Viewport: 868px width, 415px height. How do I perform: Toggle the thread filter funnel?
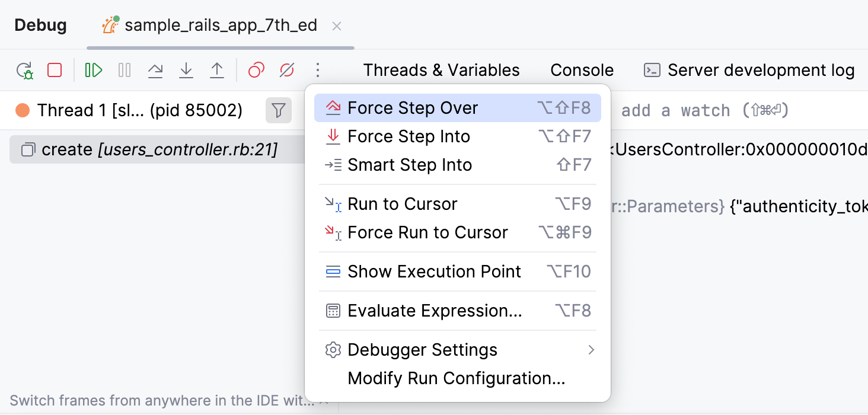pyautogui.click(x=278, y=110)
